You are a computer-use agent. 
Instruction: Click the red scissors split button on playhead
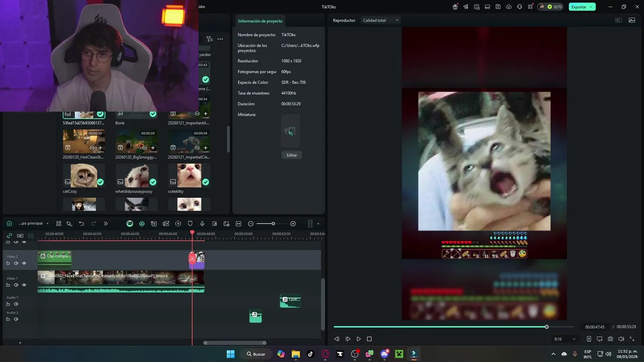click(192, 258)
